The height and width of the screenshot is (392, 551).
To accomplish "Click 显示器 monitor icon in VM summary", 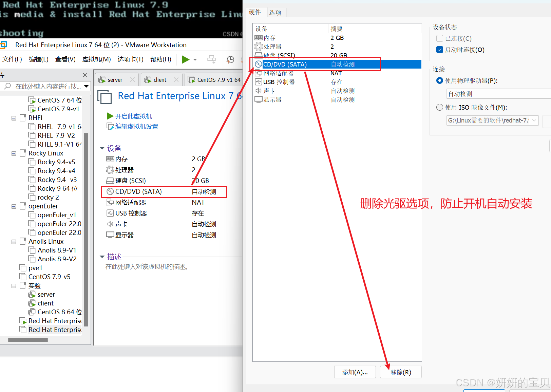I will tap(110, 235).
